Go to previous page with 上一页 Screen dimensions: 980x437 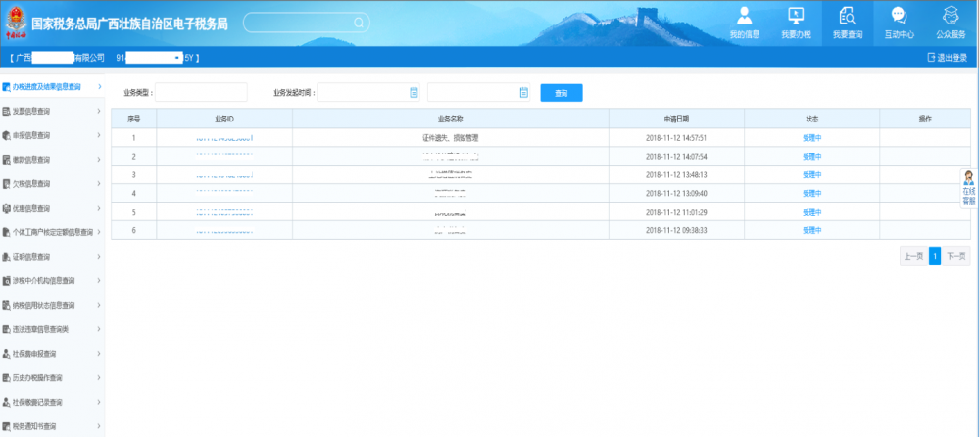pyautogui.click(x=913, y=256)
